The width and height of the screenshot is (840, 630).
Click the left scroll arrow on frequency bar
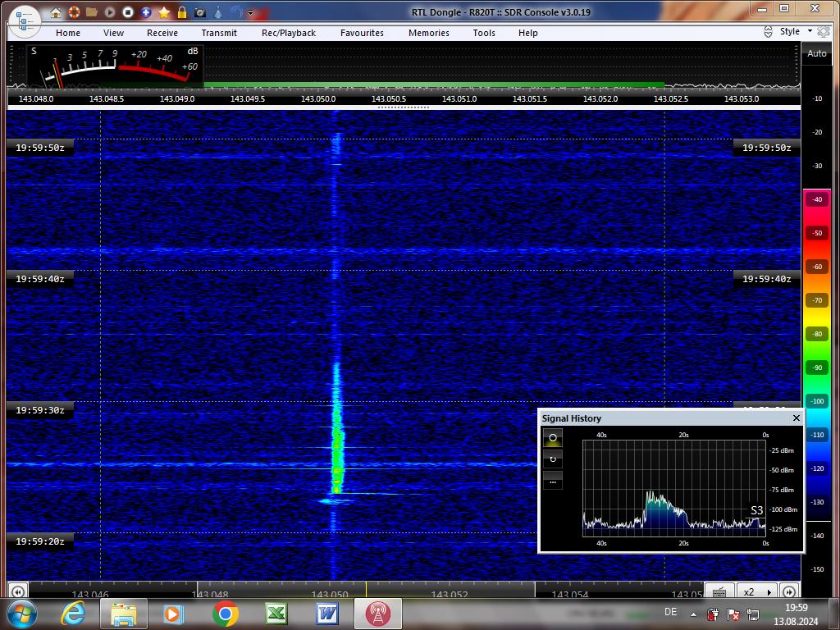click(x=17, y=591)
